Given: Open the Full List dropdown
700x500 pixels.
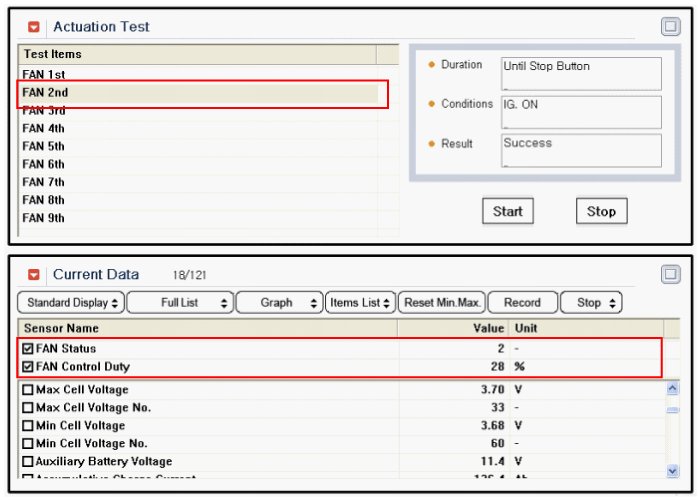Looking at the screenshot, I should tap(180, 303).
